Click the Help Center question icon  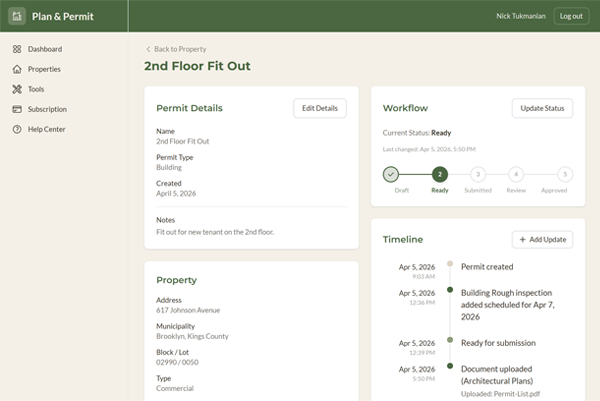(x=17, y=129)
